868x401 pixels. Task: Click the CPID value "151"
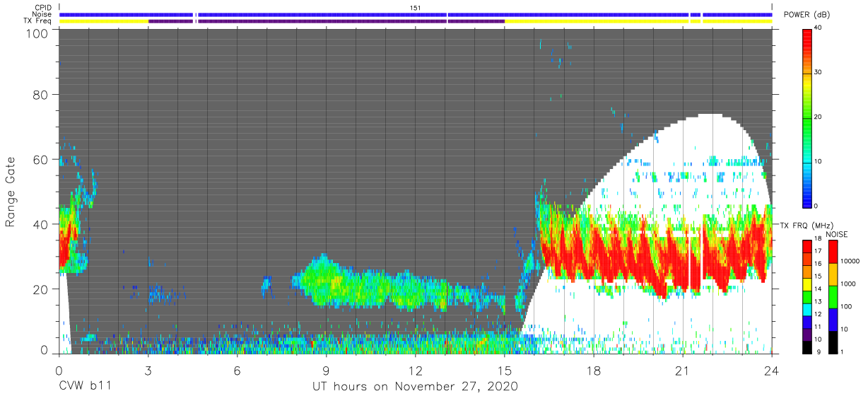pyautogui.click(x=416, y=7)
